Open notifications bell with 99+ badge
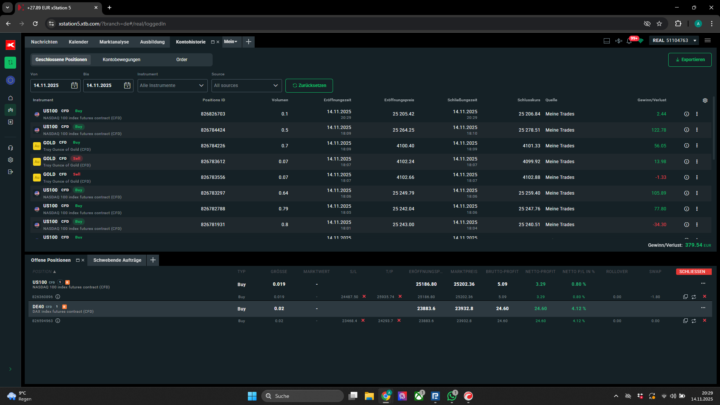This screenshot has width=720, height=405. point(630,41)
